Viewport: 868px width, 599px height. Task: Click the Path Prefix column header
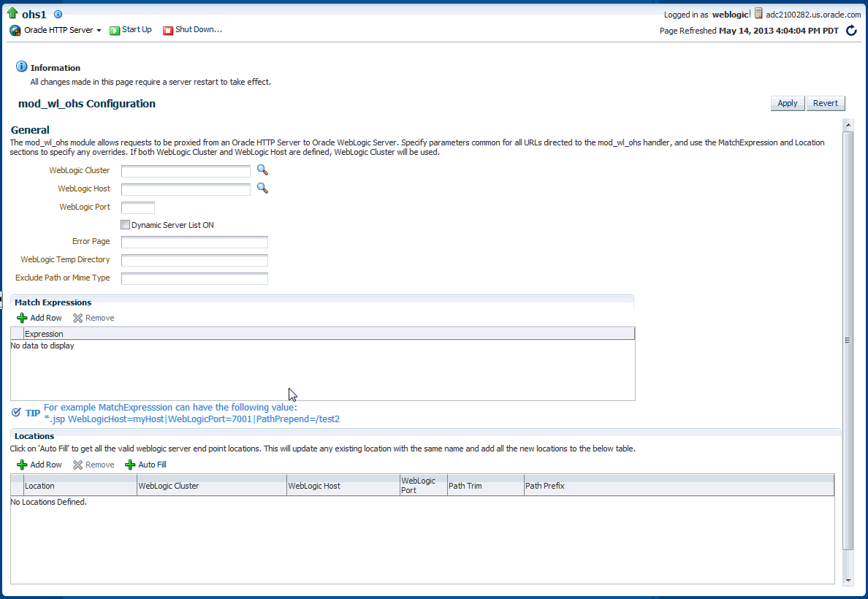click(679, 486)
